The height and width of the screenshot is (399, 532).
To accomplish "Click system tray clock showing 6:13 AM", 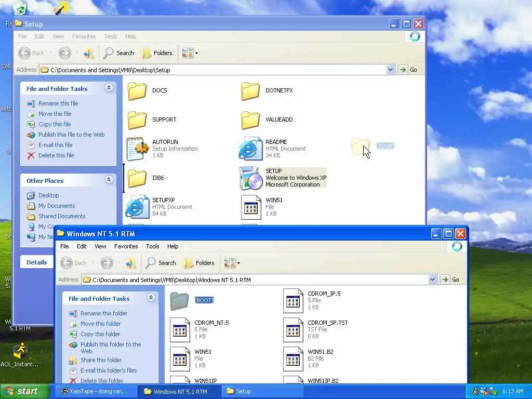I will point(513,392).
